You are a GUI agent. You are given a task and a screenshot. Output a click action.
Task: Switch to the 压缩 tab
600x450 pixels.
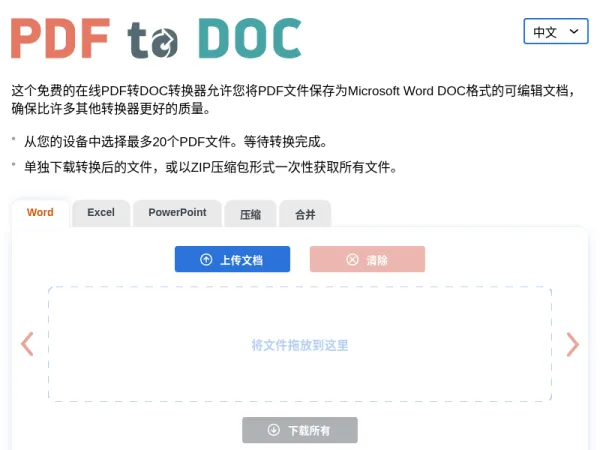coord(251,214)
